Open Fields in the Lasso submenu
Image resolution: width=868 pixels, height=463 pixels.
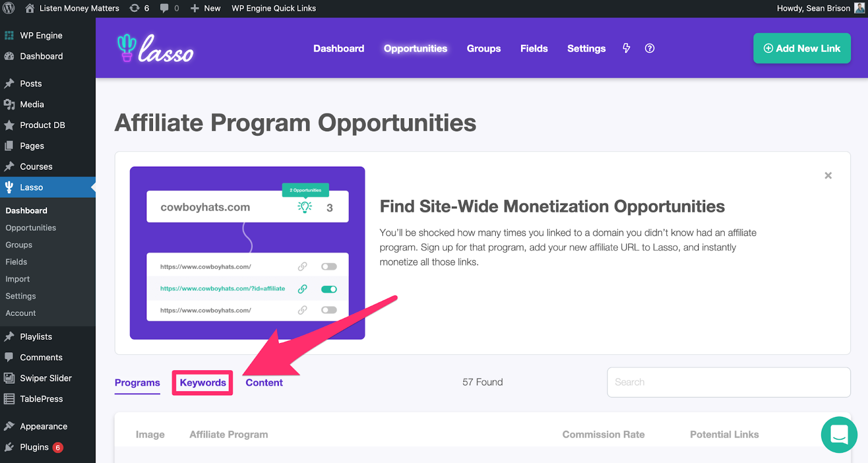click(16, 262)
